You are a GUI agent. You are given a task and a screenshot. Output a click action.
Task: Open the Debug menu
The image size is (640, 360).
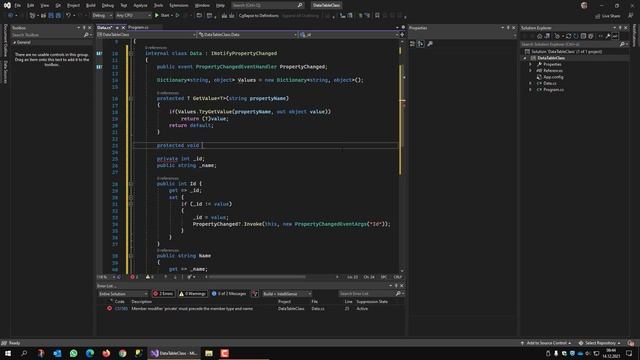point(108,6)
